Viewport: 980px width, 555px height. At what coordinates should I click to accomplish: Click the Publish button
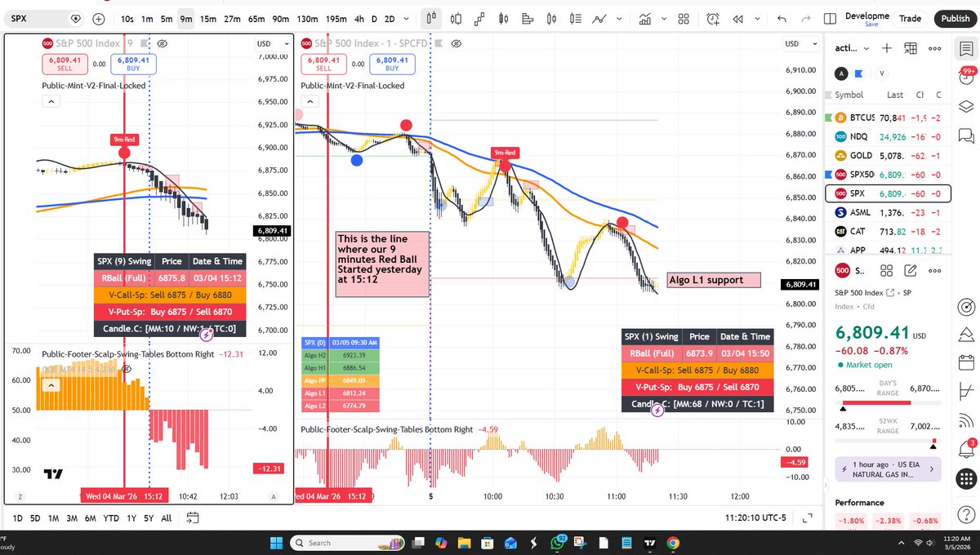955,18
